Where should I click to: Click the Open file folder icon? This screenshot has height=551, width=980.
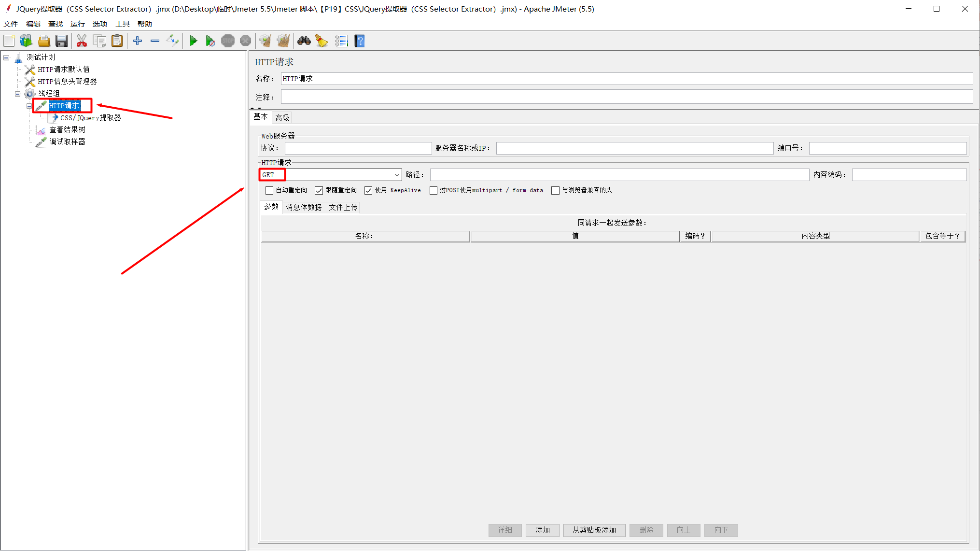44,41
